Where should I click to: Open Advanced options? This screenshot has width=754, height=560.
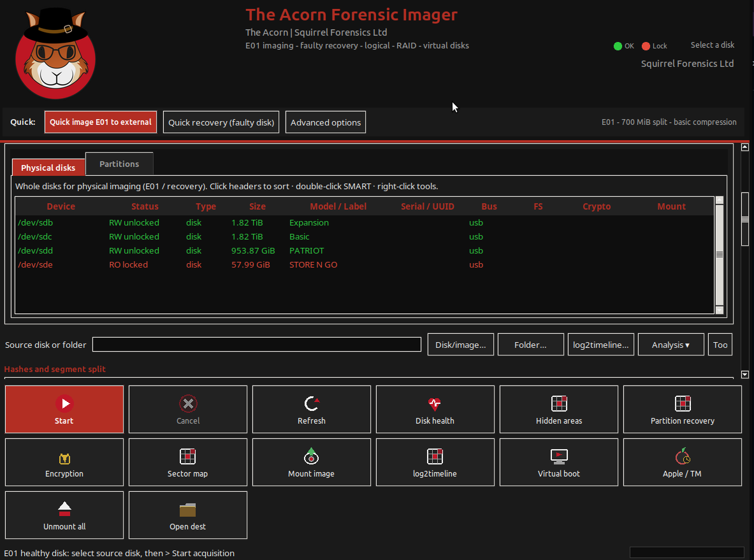tap(326, 122)
